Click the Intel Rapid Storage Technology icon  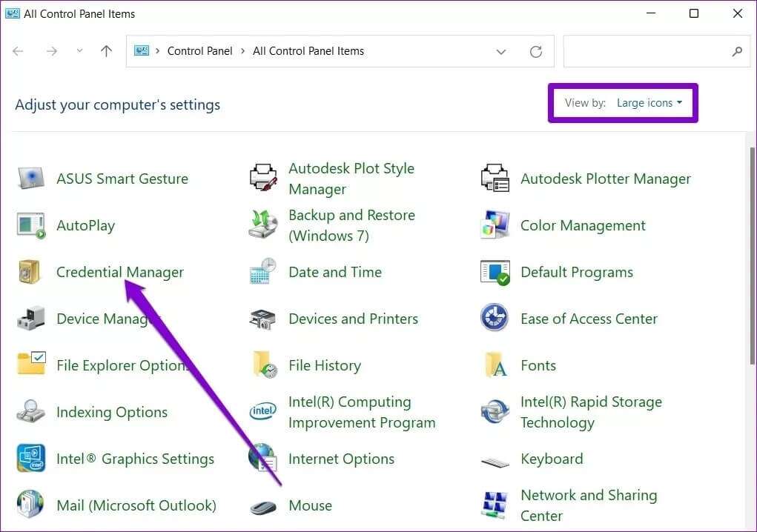(x=495, y=411)
